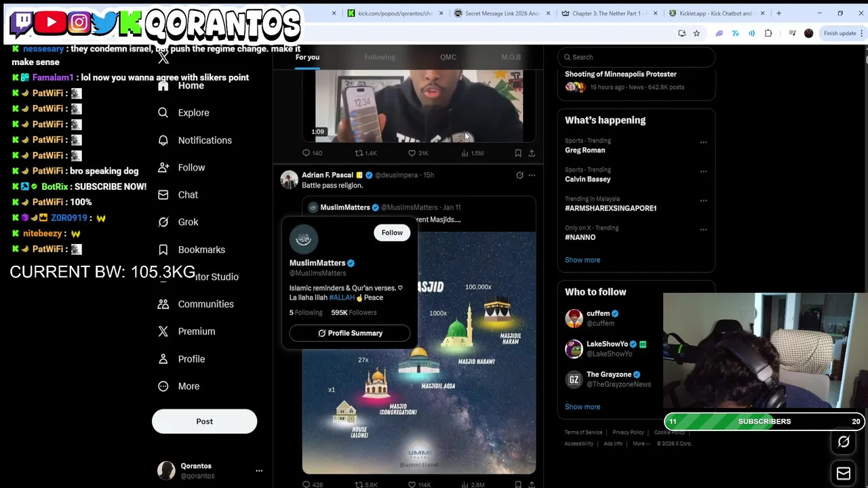Screen dimensions: 868x488
Task: Click the Post button in sidebar
Action: pyautogui.click(x=204, y=421)
